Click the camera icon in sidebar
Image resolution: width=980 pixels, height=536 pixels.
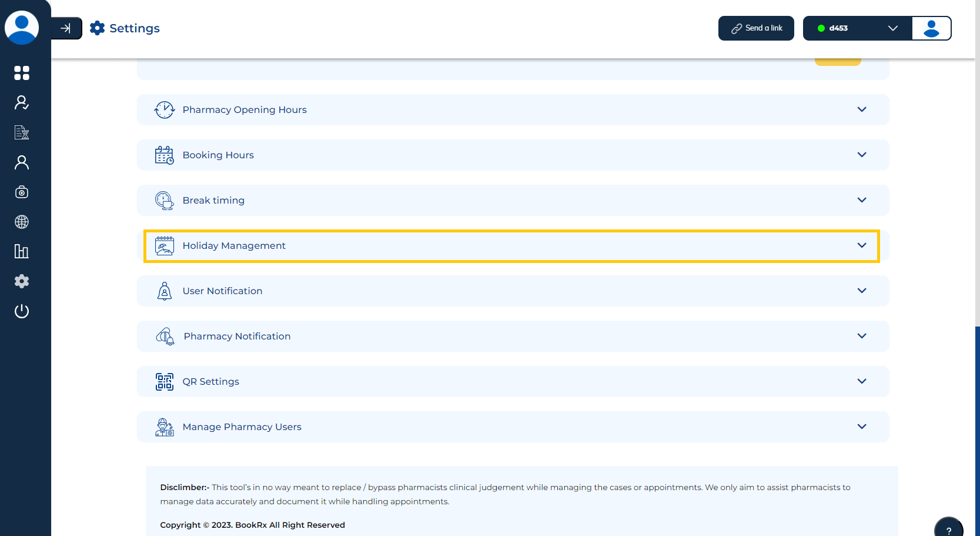[x=22, y=192]
